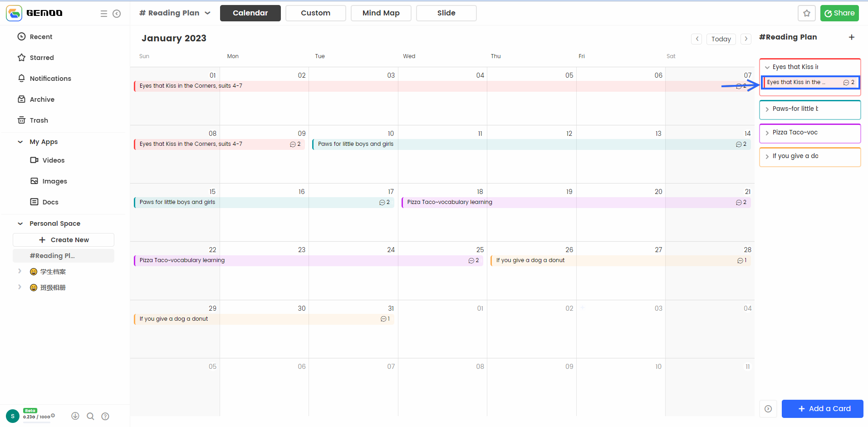
Task: Collapse the Eyes that Kiss card group
Action: point(767,67)
